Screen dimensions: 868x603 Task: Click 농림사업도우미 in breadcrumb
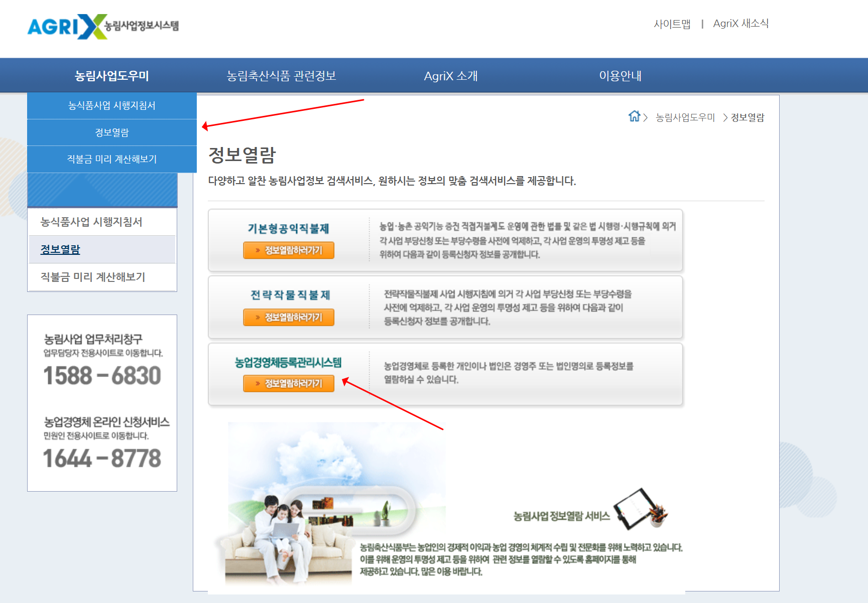point(685,117)
